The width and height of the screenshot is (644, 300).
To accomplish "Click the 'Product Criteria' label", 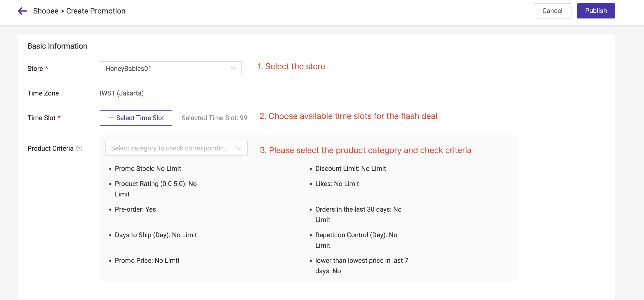I will click(x=50, y=149).
